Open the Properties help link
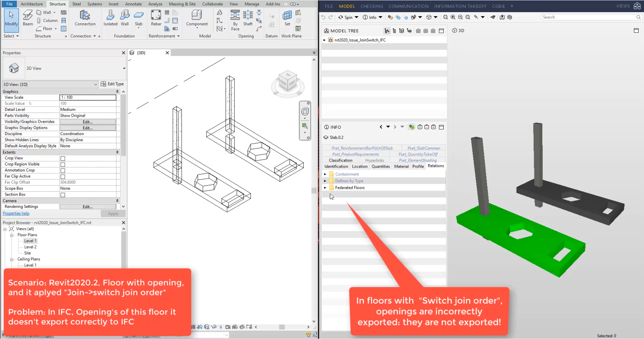The height and width of the screenshot is (339, 644). 16,213
